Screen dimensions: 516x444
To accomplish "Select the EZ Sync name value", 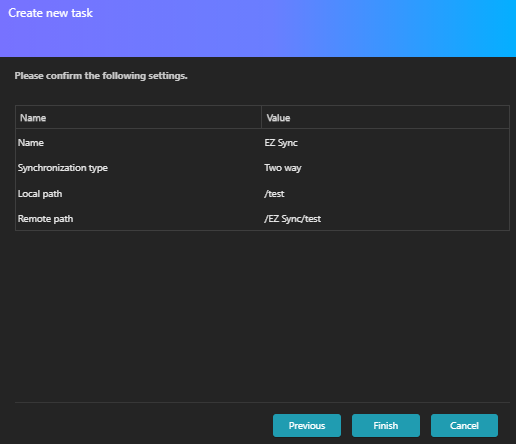I will pyautogui.click(x=281, y=143).
